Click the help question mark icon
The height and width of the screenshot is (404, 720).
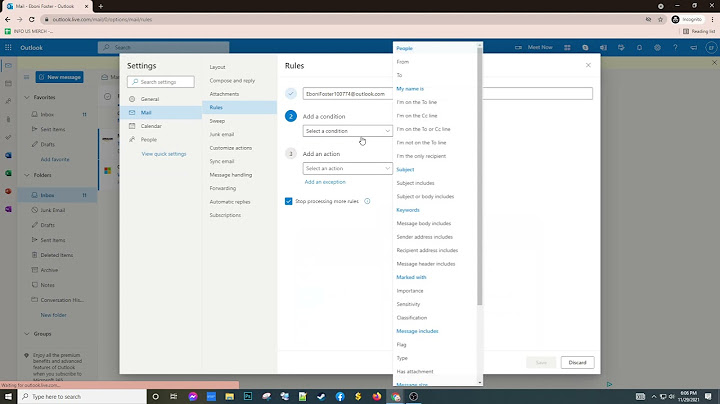[675, 47]
